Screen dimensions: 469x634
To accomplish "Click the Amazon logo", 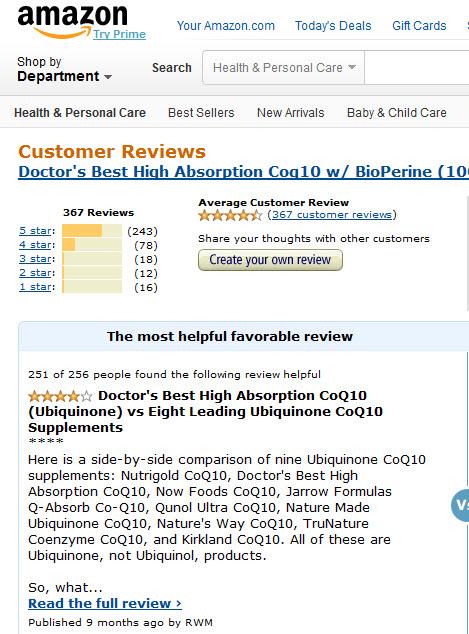I will click(72, 20).
